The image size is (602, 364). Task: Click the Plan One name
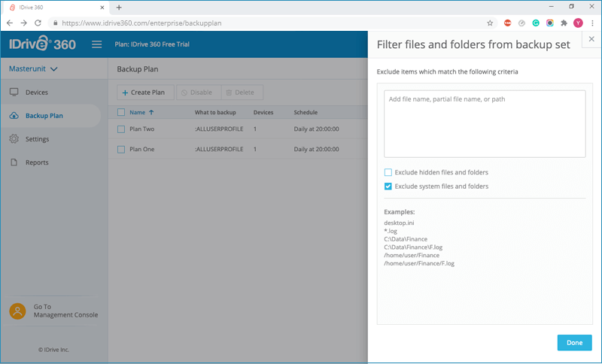[141, 149]
